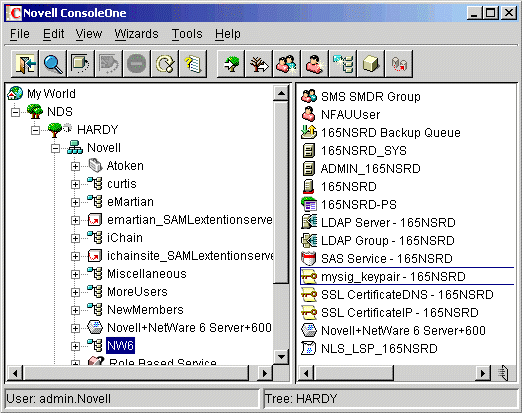Image resolution: width=522 pixels, height=413 pixels.
Task: Click the New User single-person toolbar icon
Action: [x=315, y=64]
